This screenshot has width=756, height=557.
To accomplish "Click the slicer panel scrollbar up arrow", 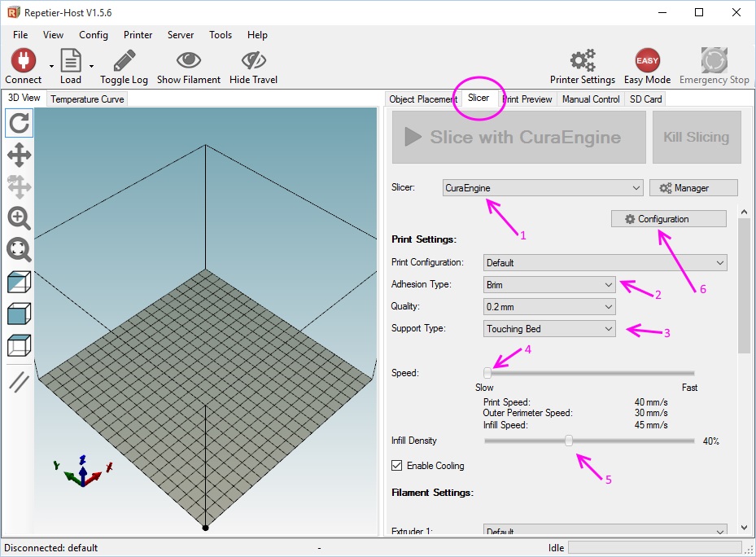I will pyautogui.click(x=744, y=212).
